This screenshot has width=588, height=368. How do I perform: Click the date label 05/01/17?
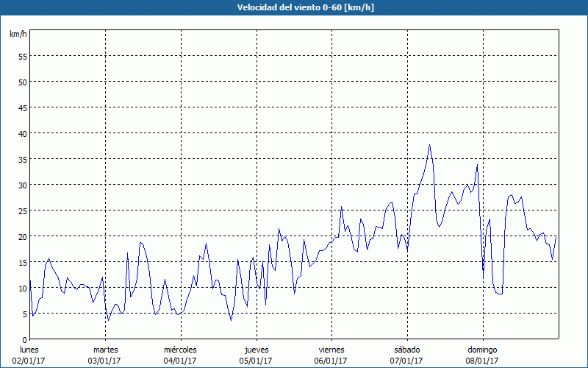[256, 361]
